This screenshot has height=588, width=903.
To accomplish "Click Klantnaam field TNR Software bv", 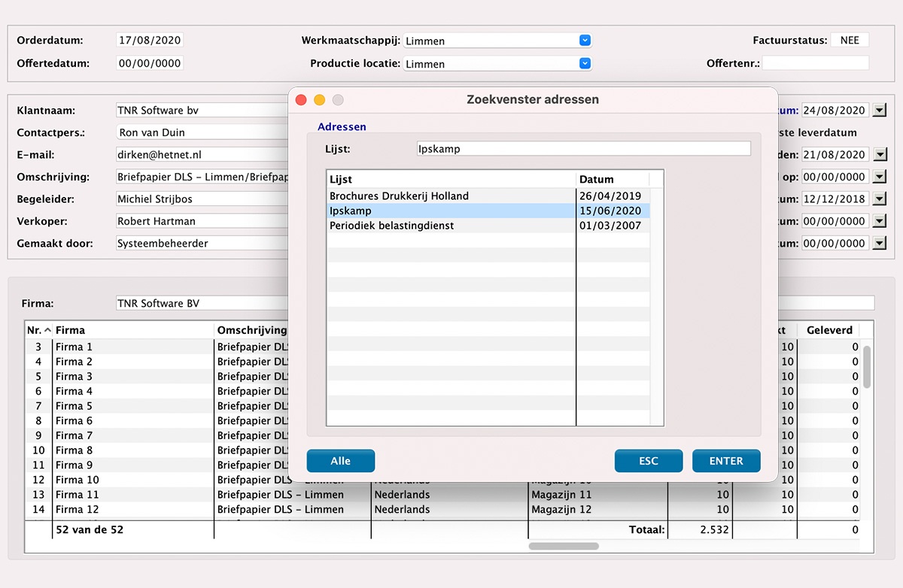I will tap(203, 111).
